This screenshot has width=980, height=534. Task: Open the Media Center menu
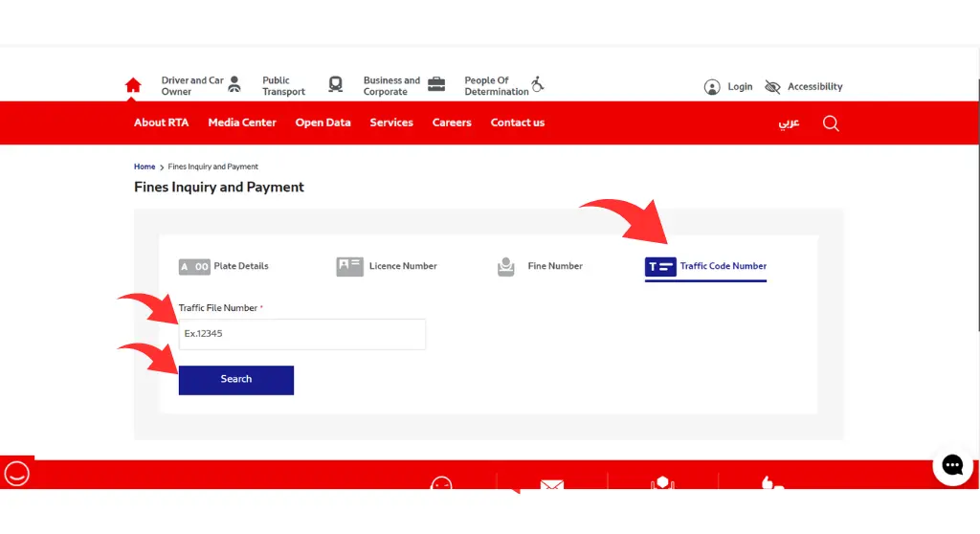point(242,122)
